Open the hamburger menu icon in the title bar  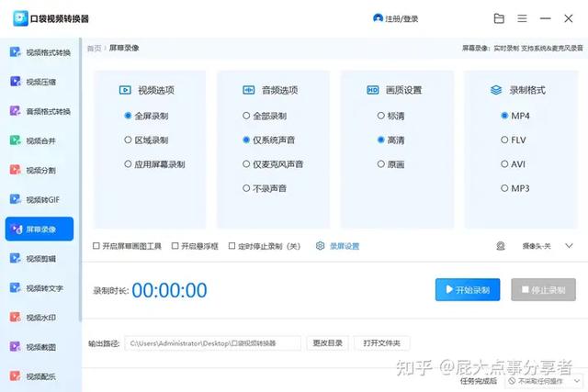[x=522, y=18]
